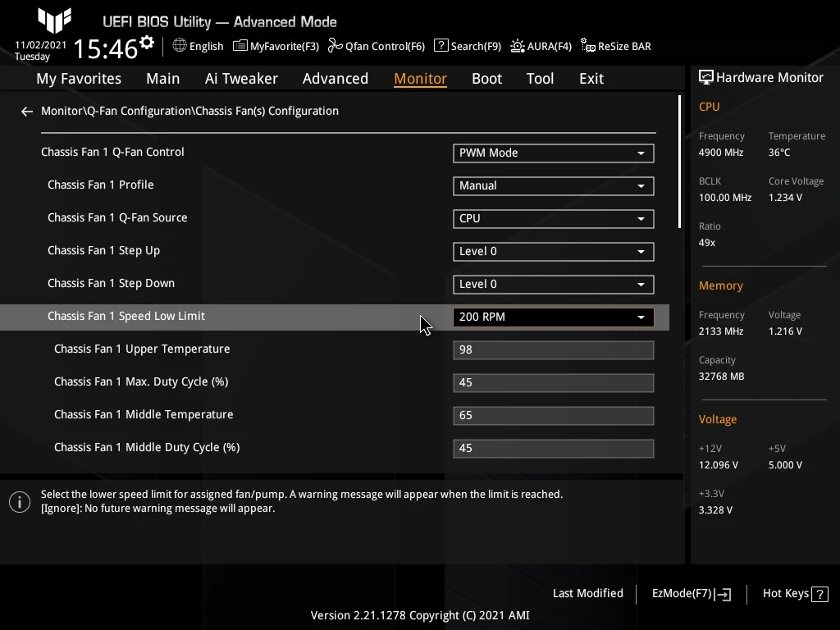Open Chassis Fan 1 Q-Fan Control dropdown
The width and height of the screenshot is (840, 630).
click(x=554, y=153)
